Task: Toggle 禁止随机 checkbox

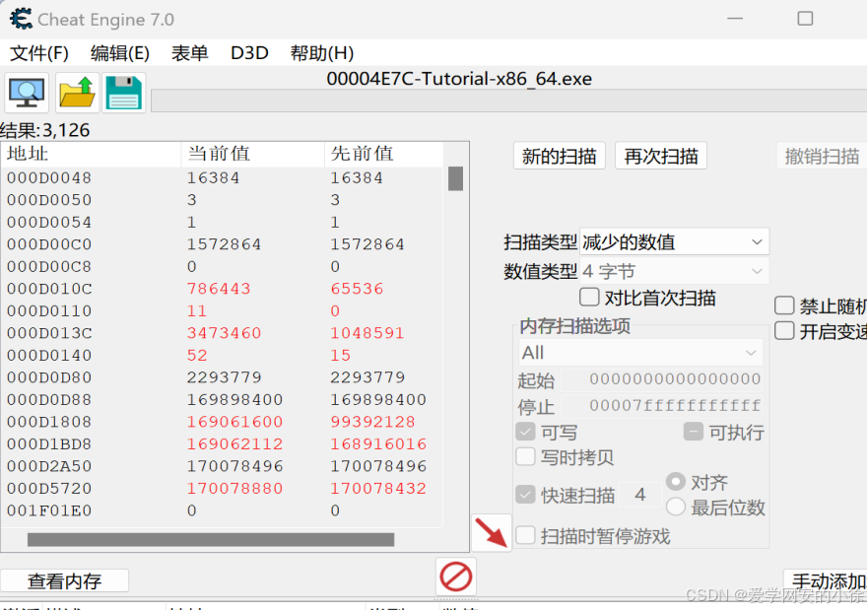Action: 784,305
